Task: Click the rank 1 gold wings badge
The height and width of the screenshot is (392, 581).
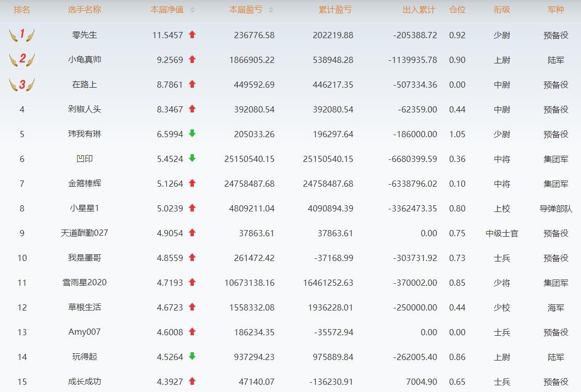Action: coord(22,35)
